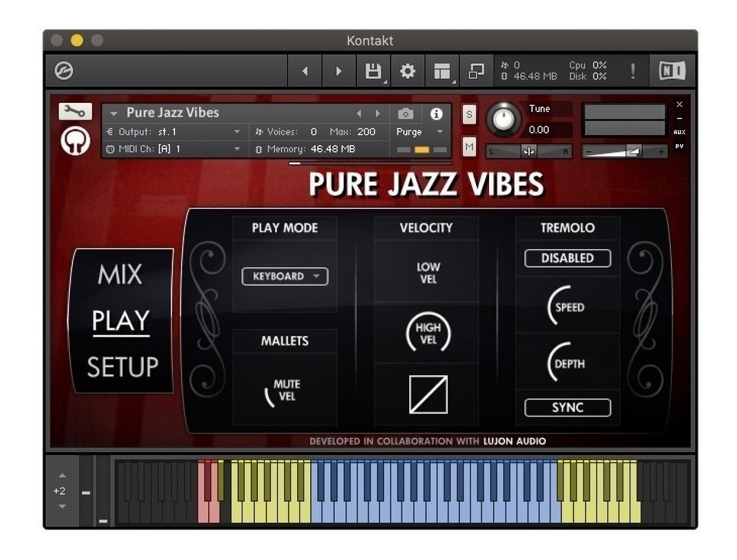This screenshot has height=560, width=737.
Task: Click the NI logo icon
Action: (673, 71)
